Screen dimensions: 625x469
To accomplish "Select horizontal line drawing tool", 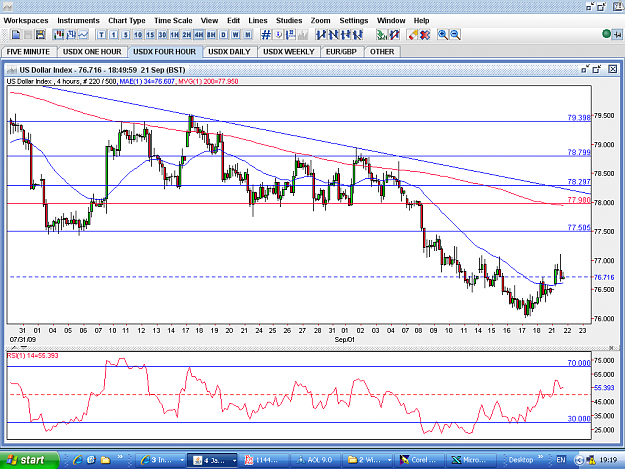I will (345, 35).
